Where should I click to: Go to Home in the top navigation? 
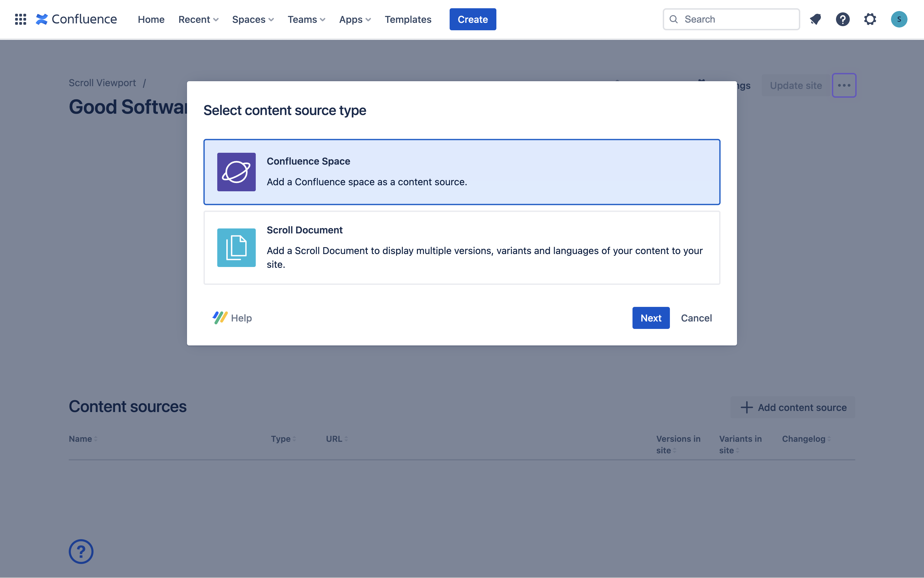151,19
